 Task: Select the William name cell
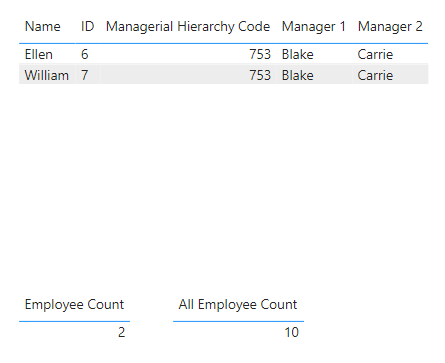(47, 75)
